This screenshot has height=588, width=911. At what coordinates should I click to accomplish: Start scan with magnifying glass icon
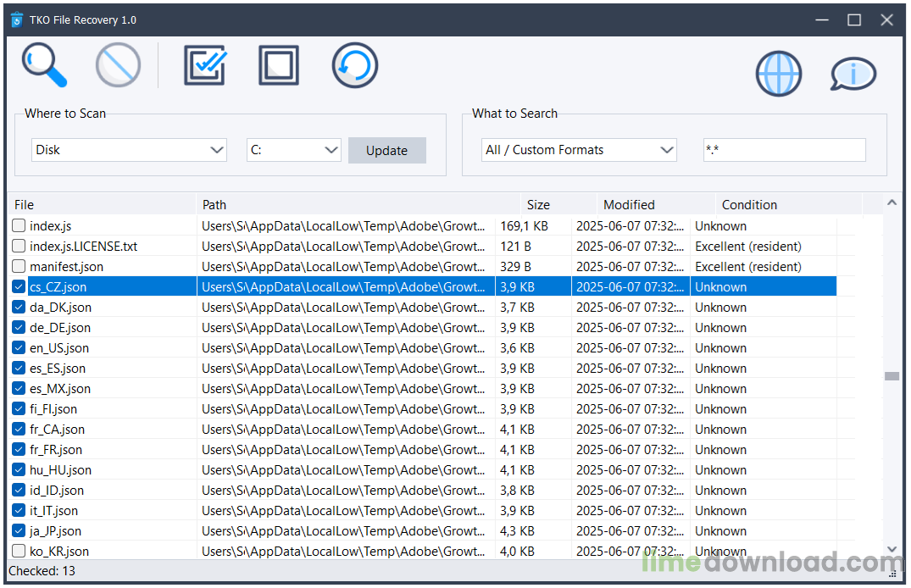pyautogui.click(x=44, y=65)
